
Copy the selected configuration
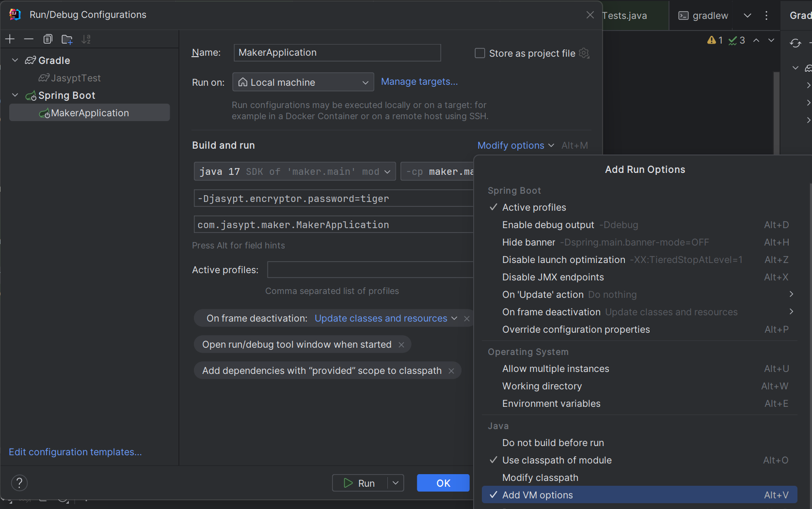(x=48, y=39)
